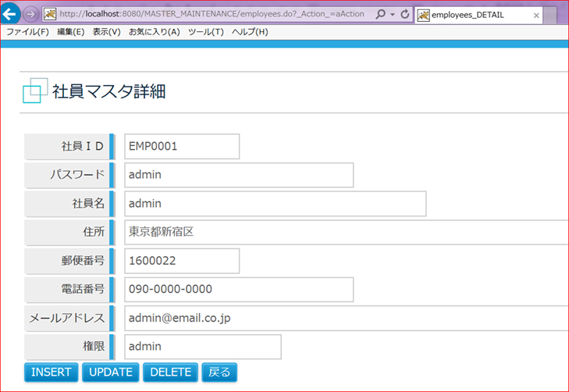Click the page refresh icon
This screenshot has width=569, height=392.
(x=404, y=15)
